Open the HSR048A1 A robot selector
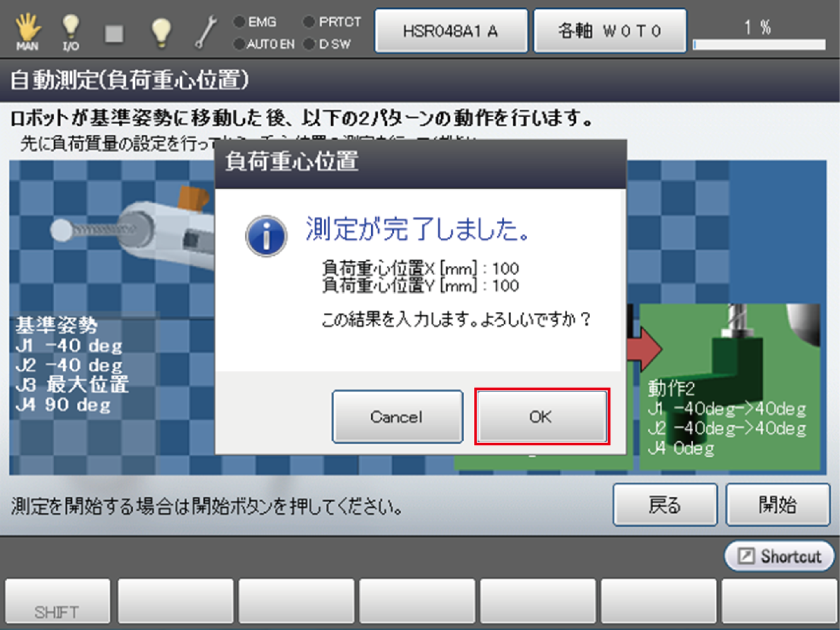840x630 pixels. 451,31
